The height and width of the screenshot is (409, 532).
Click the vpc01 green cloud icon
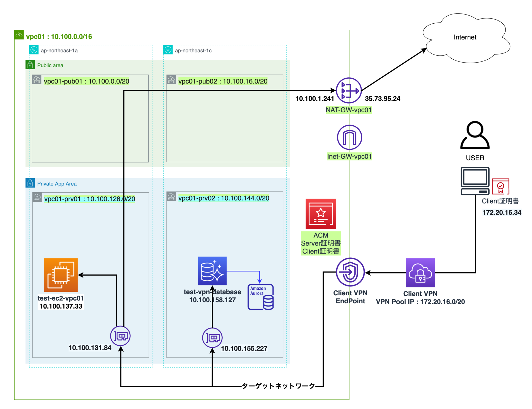click(x=19, y=35)
